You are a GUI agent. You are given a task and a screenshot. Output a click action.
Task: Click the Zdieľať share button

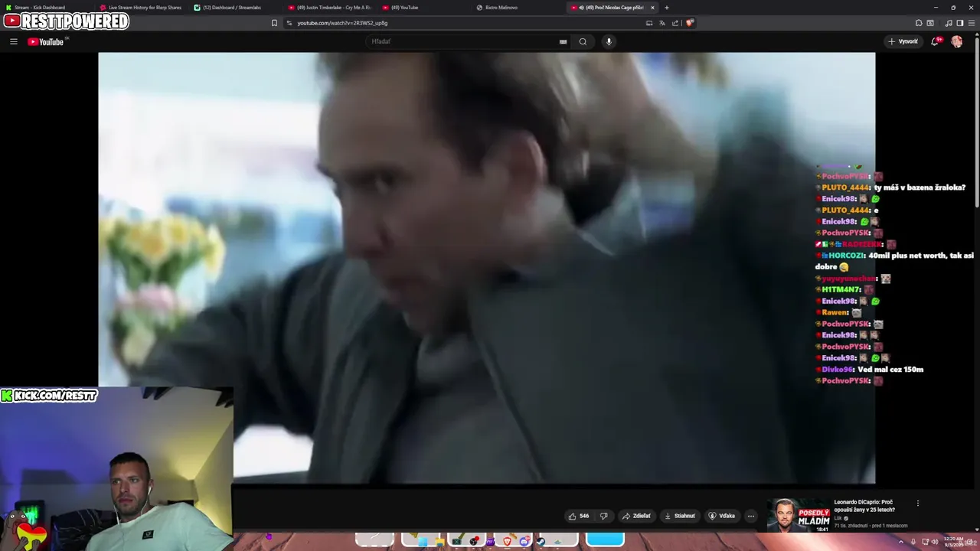pos(636,516)
